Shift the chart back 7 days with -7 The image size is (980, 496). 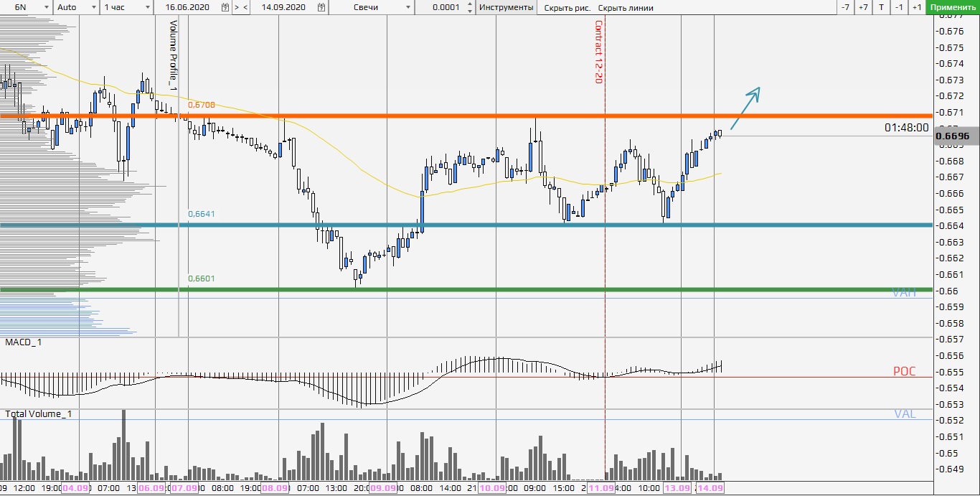pos(845,7)
